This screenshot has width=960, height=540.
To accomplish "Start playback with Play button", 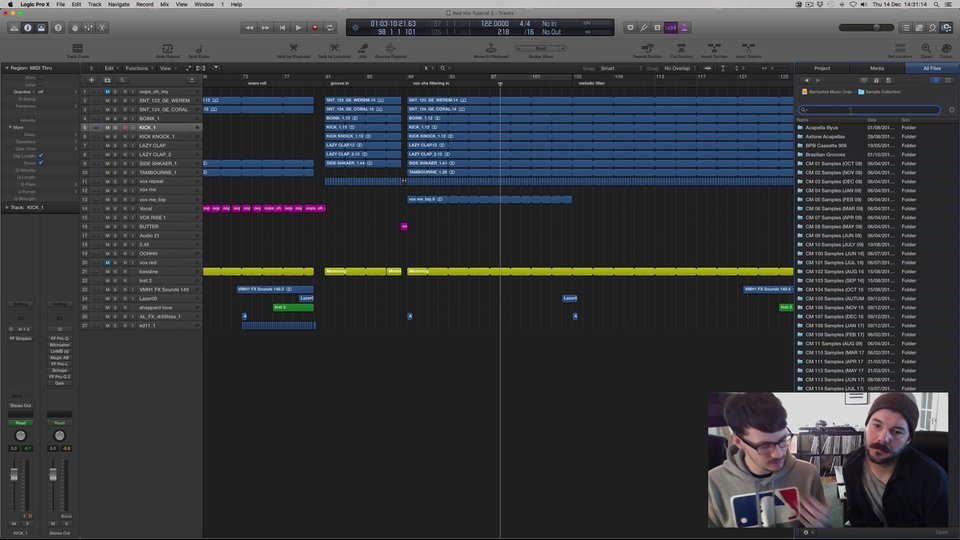I will click(298, 28).
